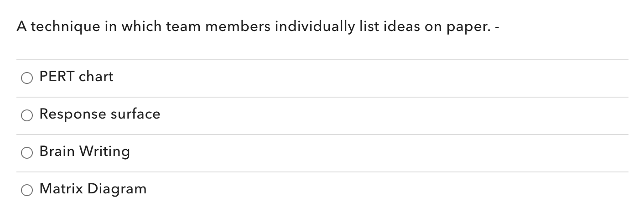
Task: Click the word 'PERT' in first answer
Action: 57,77
